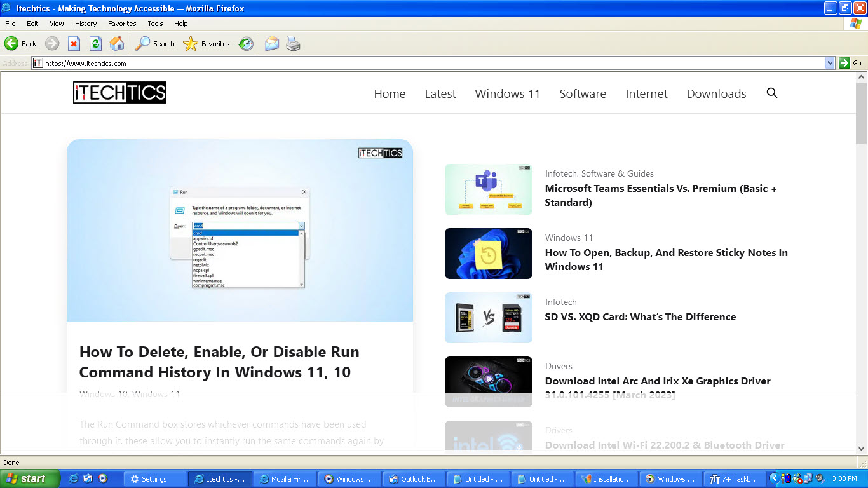Open Intel Arc graphics driver thumbnail

tap(489, 382)
